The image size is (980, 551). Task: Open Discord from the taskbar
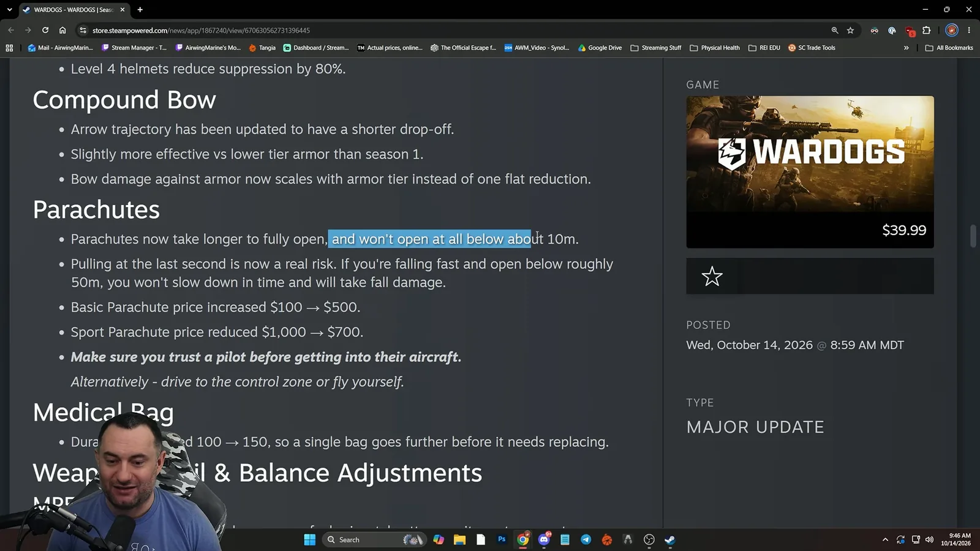[x=544, y=539]
